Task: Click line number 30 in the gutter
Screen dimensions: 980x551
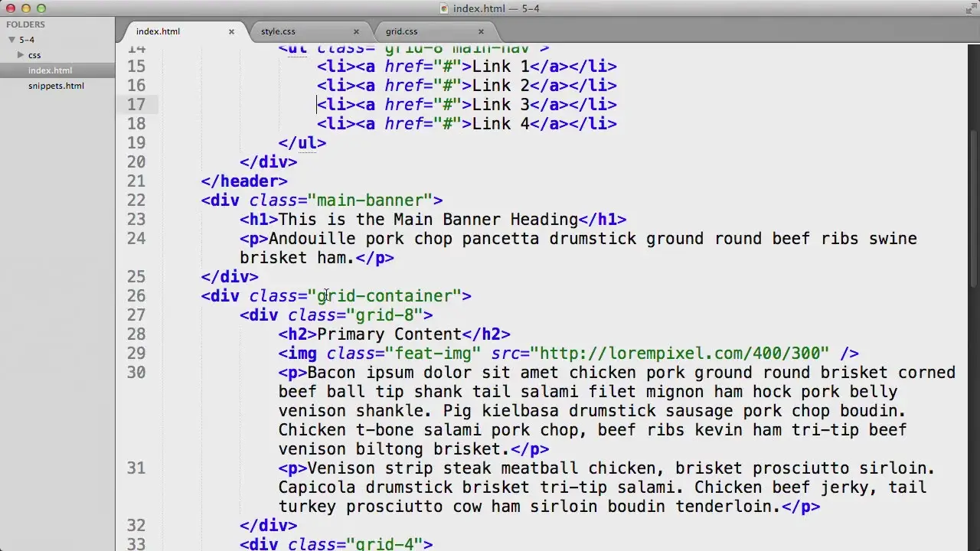Action: [136, 373]
